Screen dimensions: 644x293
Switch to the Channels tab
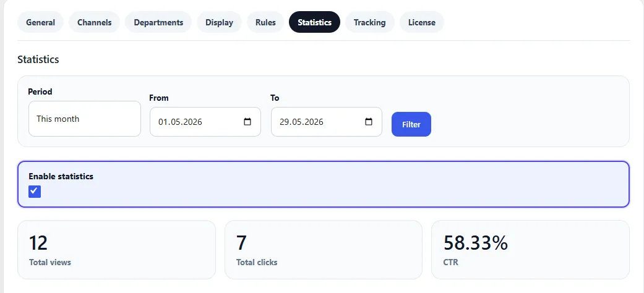94,22
